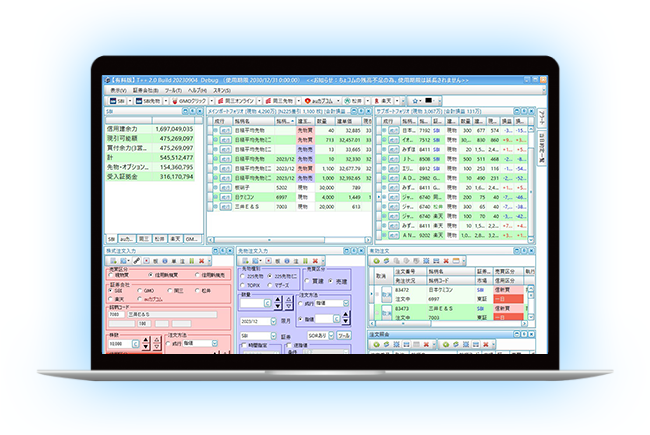Switch to the 楽天 tab in account panel
The height and width of the screenshot is (435, 650).
coord(172,239)
